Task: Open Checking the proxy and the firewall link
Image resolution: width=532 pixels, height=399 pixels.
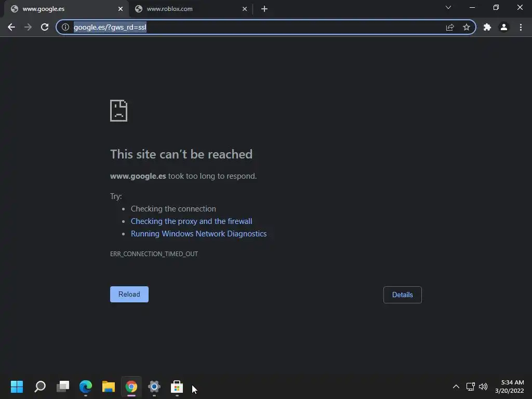Action: pos(191,221)
